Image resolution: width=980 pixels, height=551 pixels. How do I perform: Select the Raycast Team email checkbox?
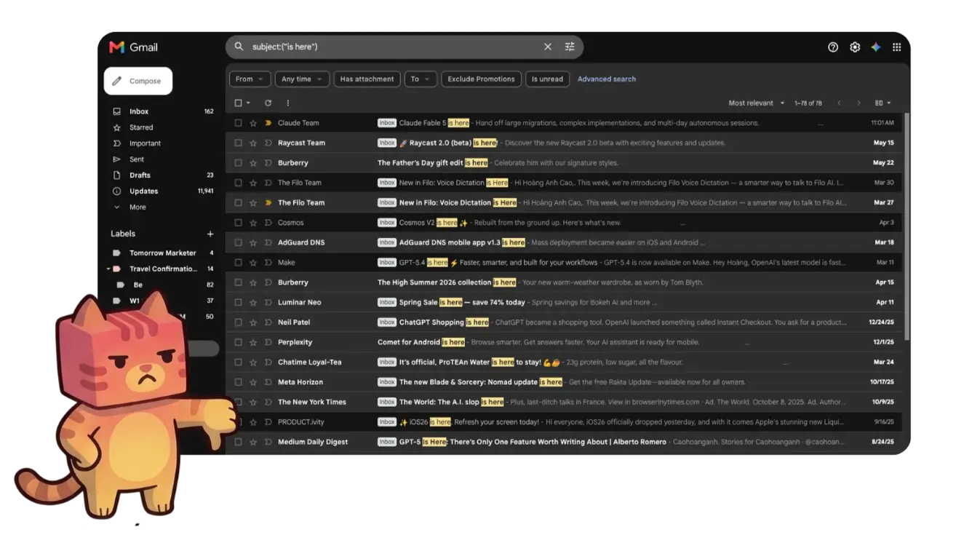[238, 143]
